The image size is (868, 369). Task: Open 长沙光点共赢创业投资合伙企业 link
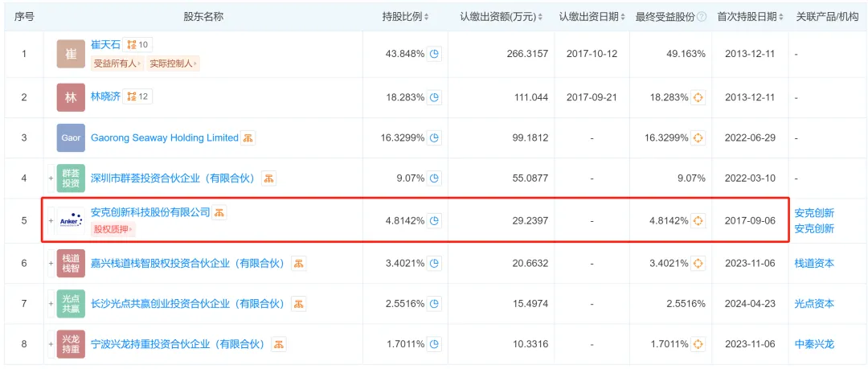(x=187, y=304)
